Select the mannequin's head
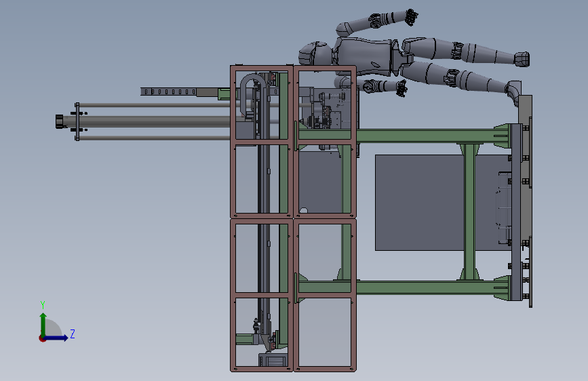Image resolution: width=588 pixels, height=381 pixels. (316, 54)
